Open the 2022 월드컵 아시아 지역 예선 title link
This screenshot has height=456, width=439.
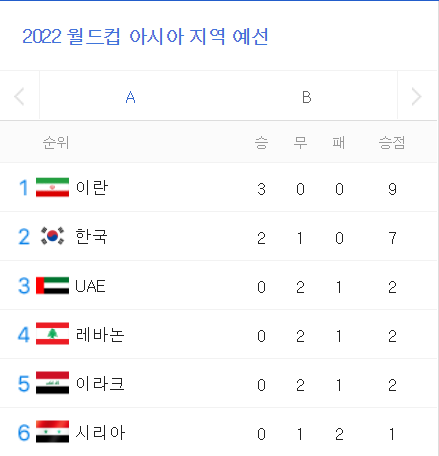tap(145, 36)
